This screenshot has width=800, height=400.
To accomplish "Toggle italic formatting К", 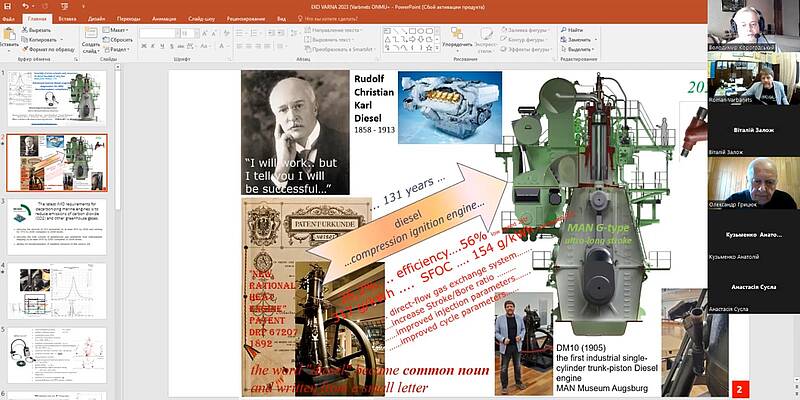I will click(x=153, y=46).
